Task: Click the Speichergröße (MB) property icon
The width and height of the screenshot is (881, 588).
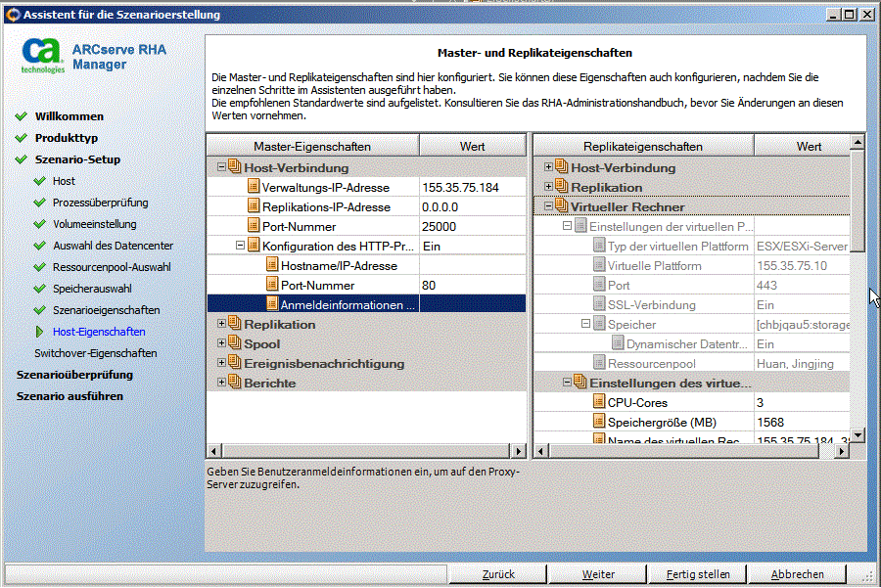Action: click(599, 422)
